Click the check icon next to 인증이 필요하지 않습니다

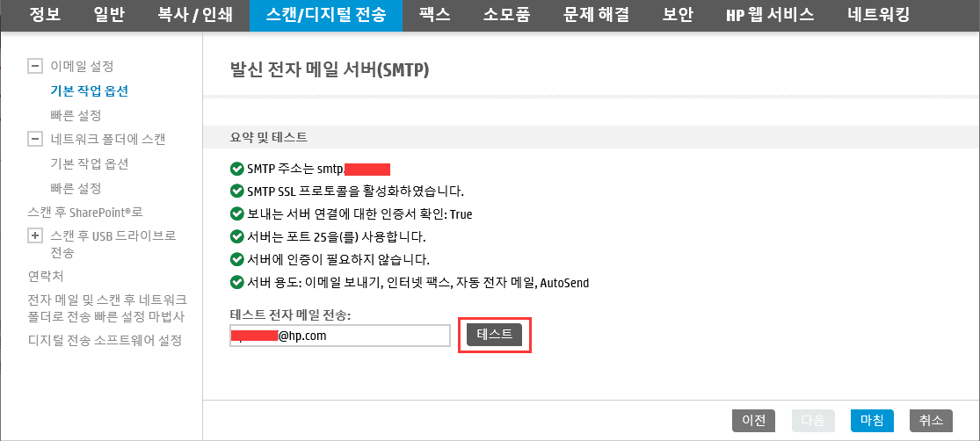click(237, 259)
